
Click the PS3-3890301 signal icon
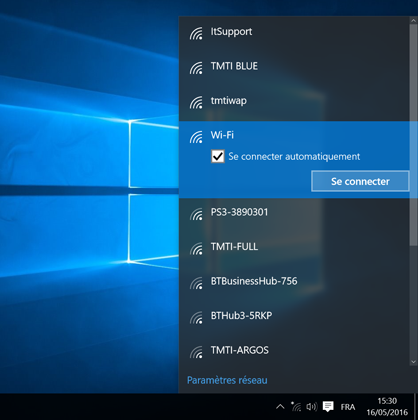pos(196,214)
